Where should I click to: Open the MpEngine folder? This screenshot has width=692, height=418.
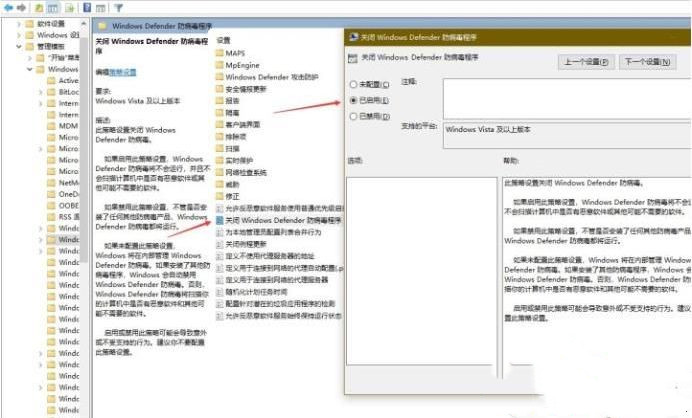[x=237, y=65]
